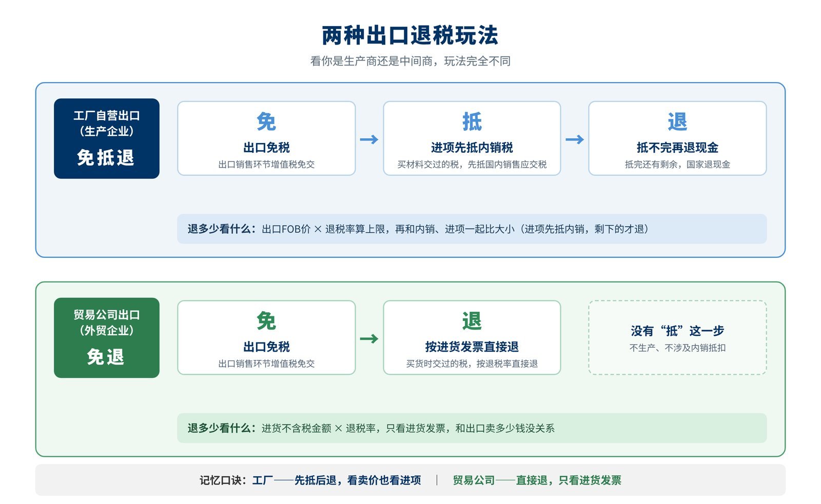Click the green "免" character in the trade company row
This screenshot has width=821, height=504.
pos(266,321)
